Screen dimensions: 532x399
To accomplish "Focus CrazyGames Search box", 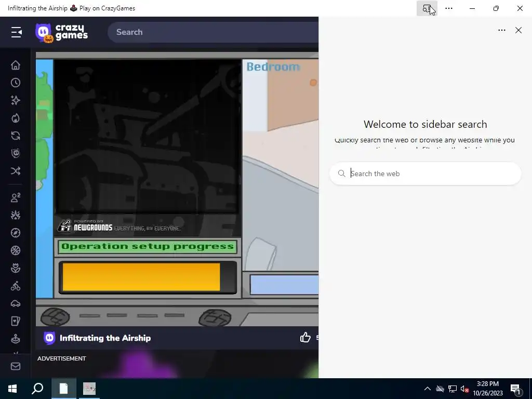I will coord(213,32).
